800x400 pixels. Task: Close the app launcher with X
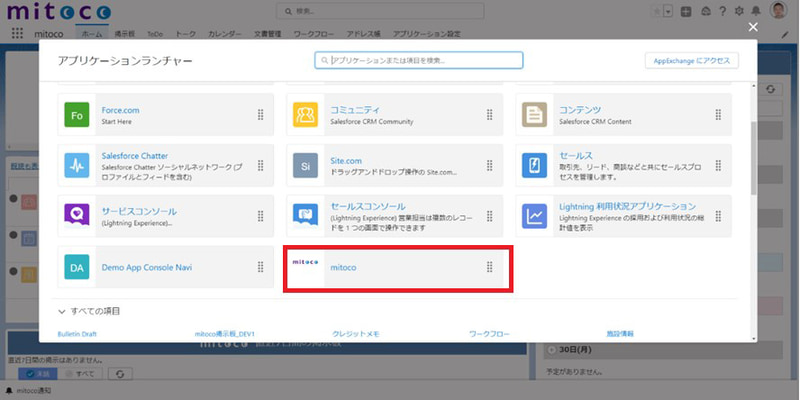coord(753,27)
